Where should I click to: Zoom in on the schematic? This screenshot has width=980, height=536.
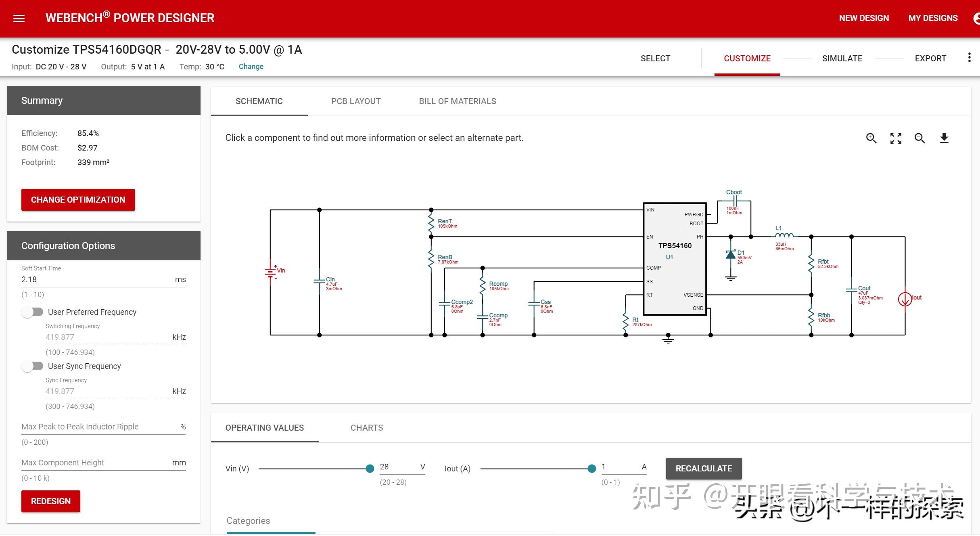pos(871,138)
